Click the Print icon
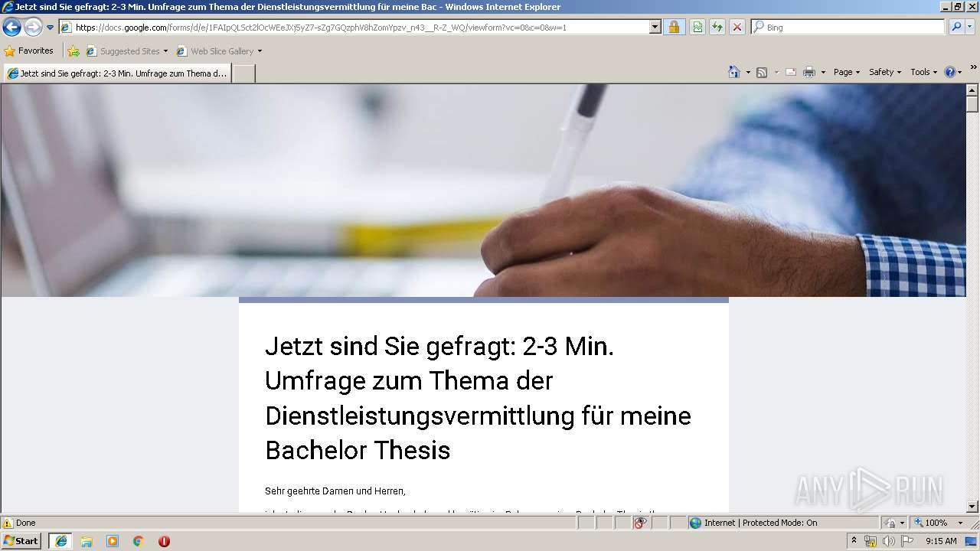Viewport: 980px width, 551px height. (809, 72)
